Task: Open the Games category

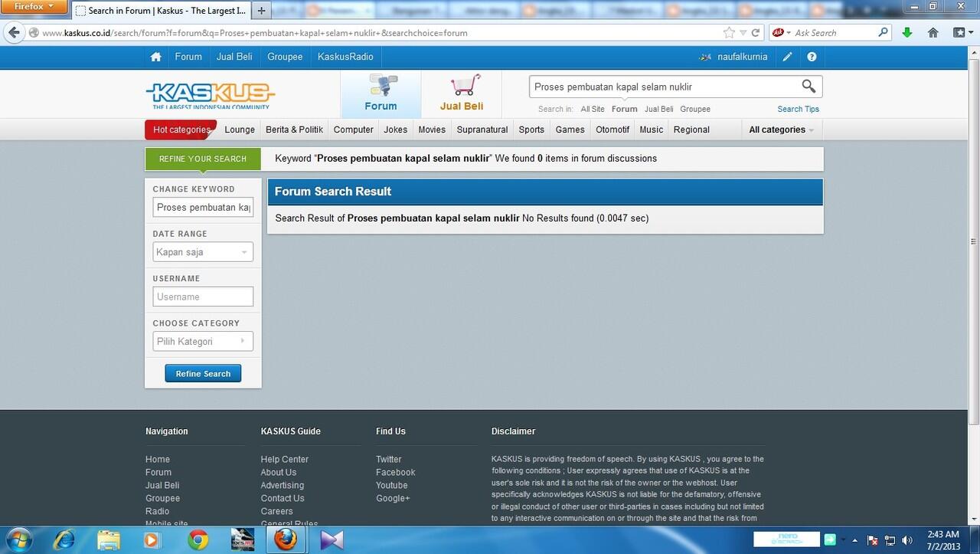Action: [570, 129]
